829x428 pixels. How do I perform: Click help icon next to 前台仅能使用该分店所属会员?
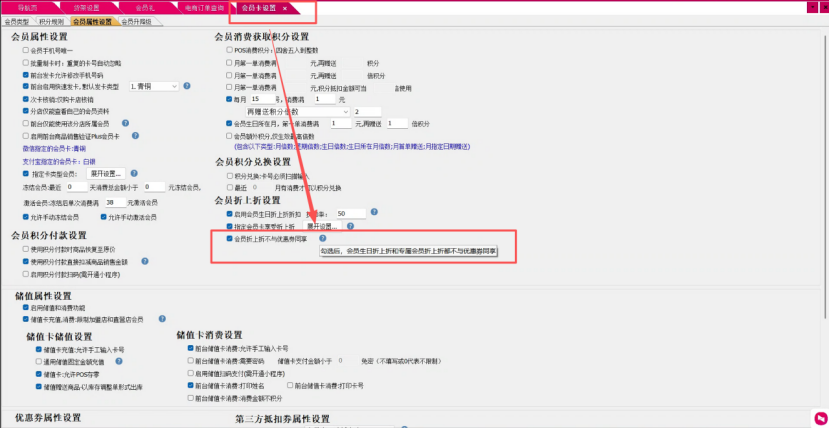pyautogui.click(x=125, y=123)
